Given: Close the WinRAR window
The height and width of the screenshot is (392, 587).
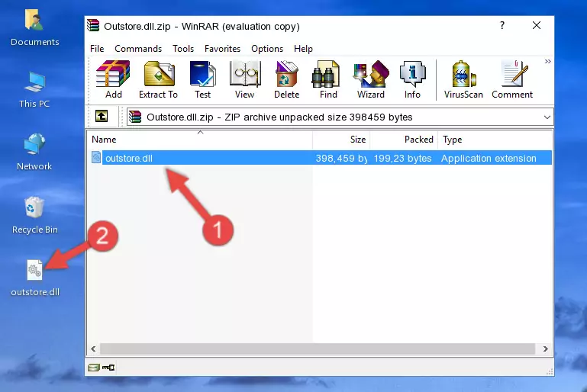Looking at the screenshot, I should 537,25.
